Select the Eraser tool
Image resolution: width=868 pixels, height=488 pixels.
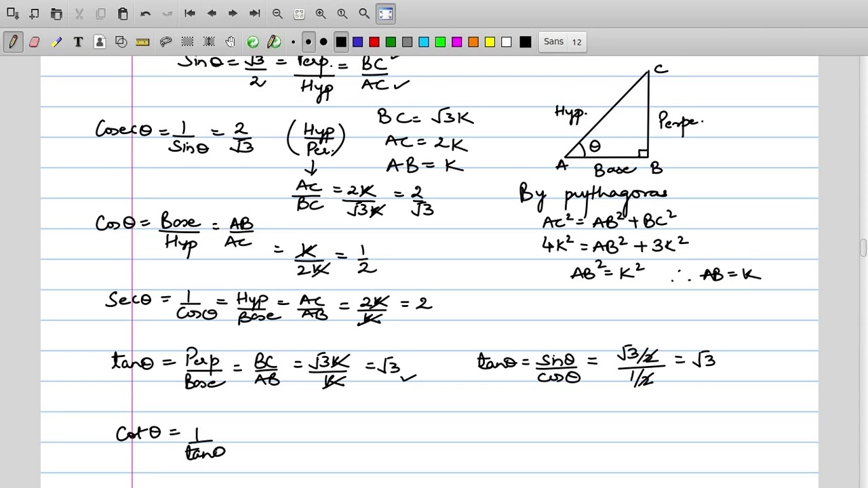(35, 42)
